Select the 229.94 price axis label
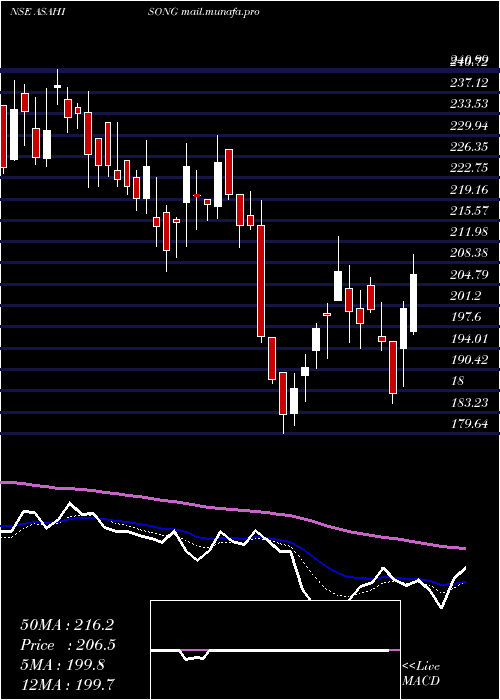 (x=468, y=125)
